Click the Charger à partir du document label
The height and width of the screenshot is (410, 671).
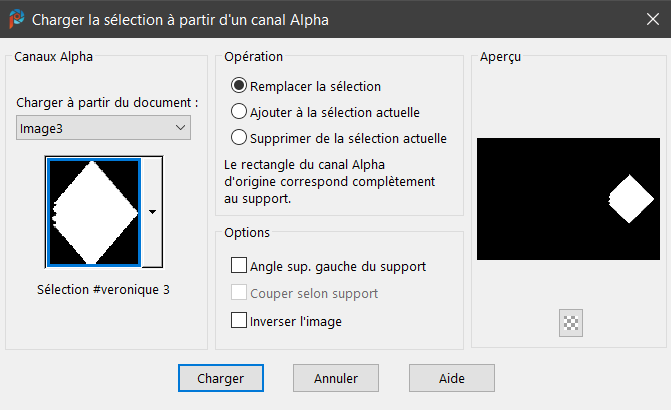pyautogui.click(x=107, y=102)
